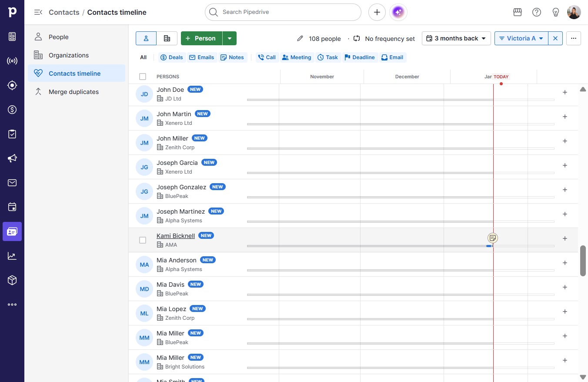The height and width of the screenshot is (382, 588).
Task: Open the 3 months back dropdown
Action: tap(456, 38)
